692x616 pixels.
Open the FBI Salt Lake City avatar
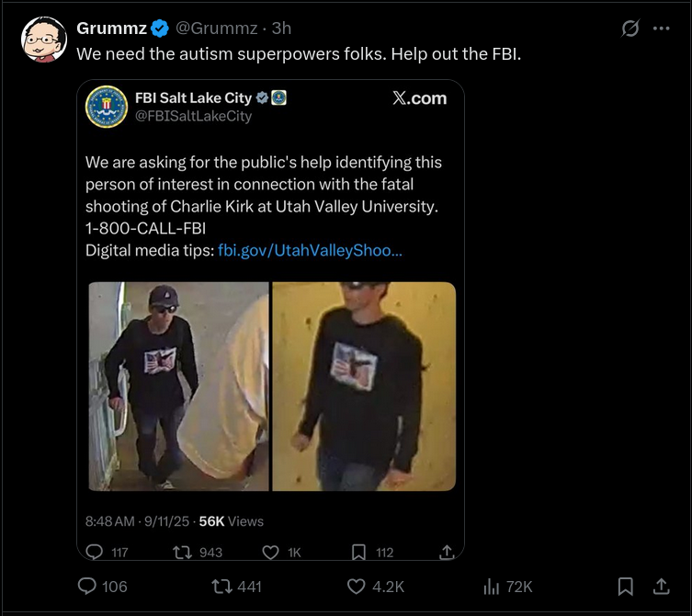coord(106,106)
